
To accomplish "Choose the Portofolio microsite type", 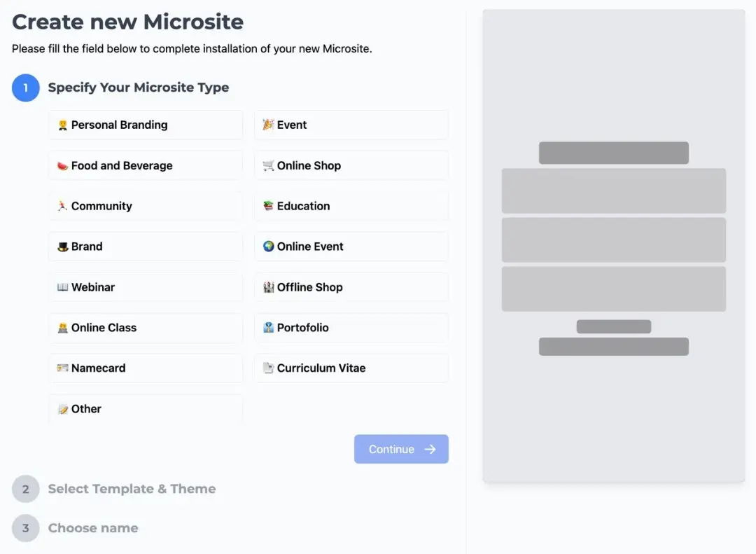I will [351, 328].
